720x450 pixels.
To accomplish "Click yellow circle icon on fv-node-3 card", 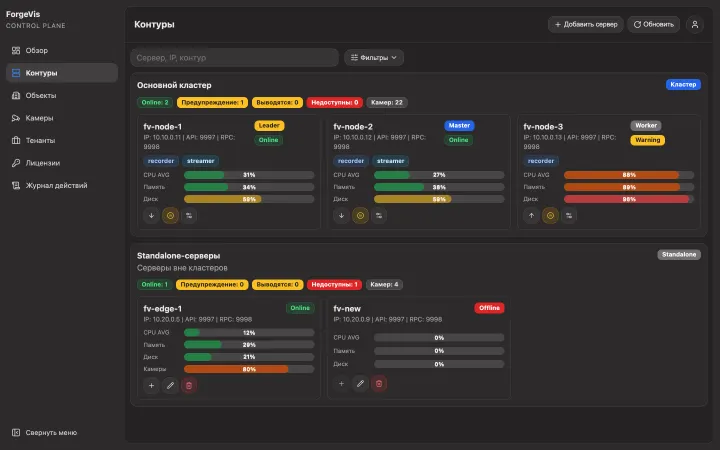I will click(x=551, y=215).
